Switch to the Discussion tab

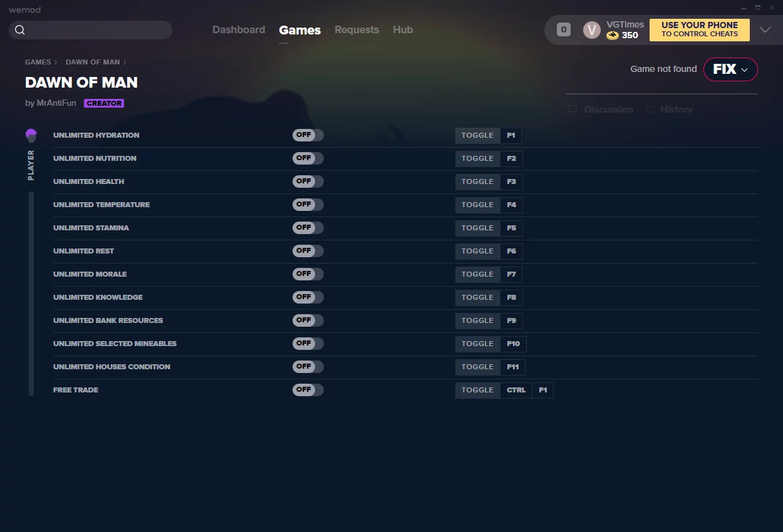point(609,110)
